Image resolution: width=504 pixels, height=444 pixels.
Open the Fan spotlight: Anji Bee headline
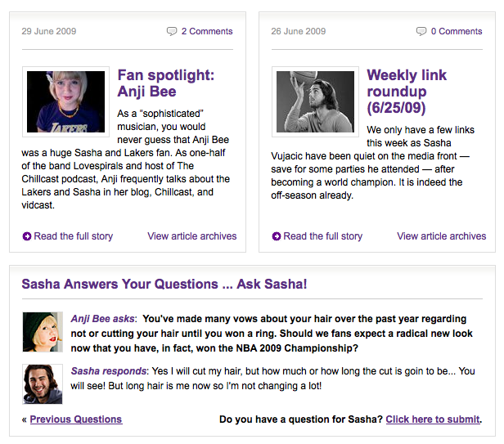pos(165,83)
